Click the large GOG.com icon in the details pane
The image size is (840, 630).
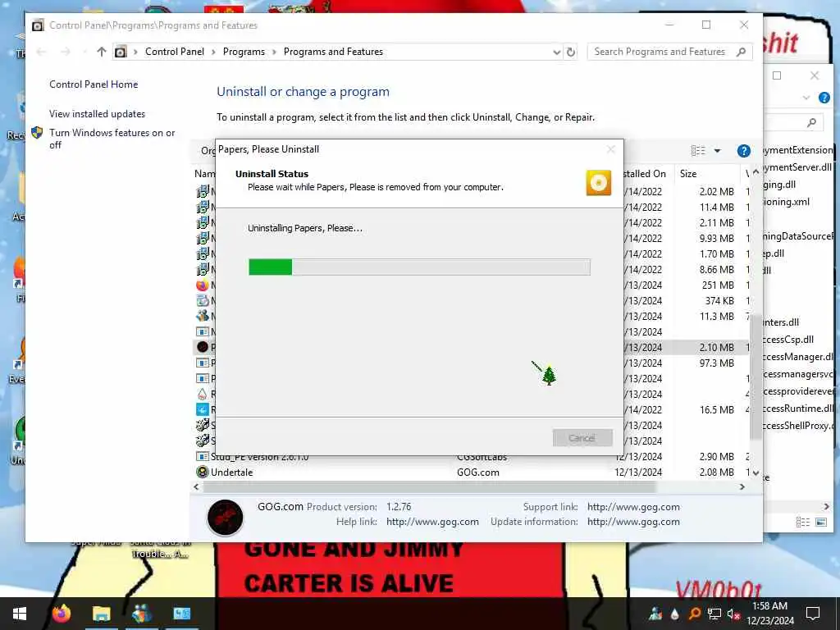pos(225,517)
